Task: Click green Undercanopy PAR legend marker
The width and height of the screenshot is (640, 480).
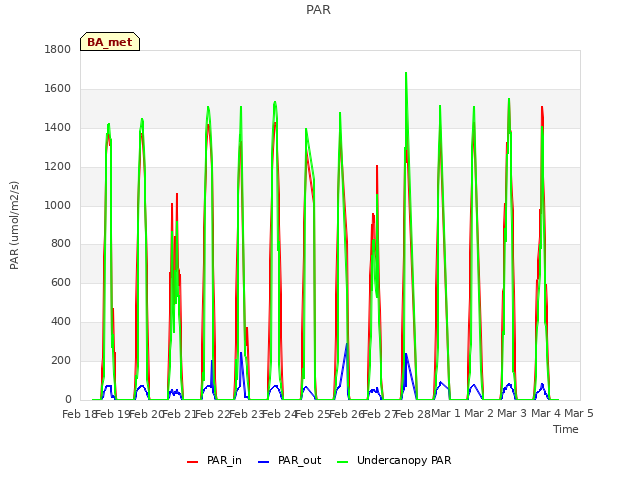Action: (343, 462)
